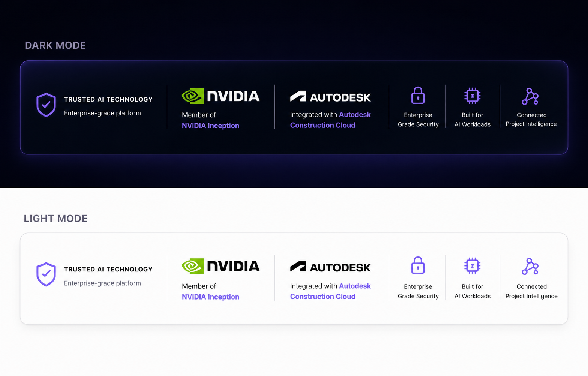Open NVIDIA Inception link in light mode card

pos(210,297)
